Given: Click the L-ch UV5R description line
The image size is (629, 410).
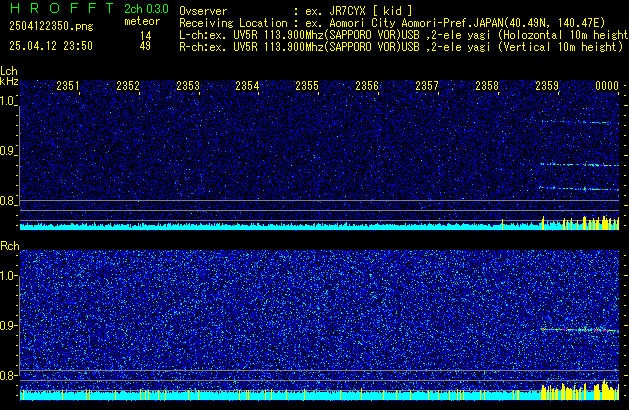Looking at the screenshot, I should click(404, 35).
